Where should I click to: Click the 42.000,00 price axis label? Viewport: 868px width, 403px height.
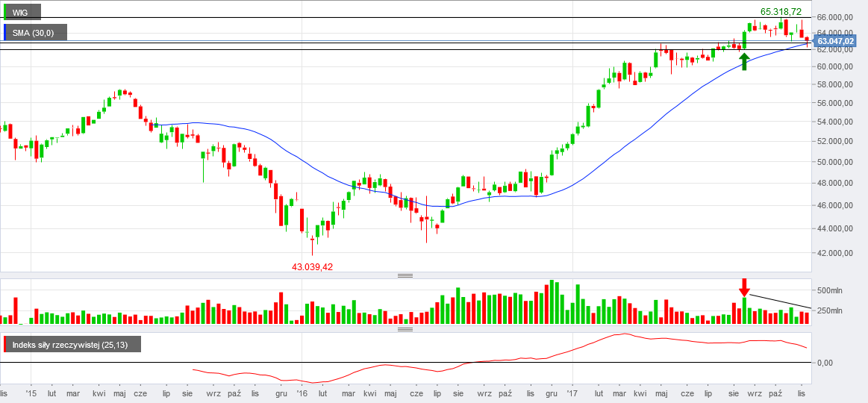836,253
